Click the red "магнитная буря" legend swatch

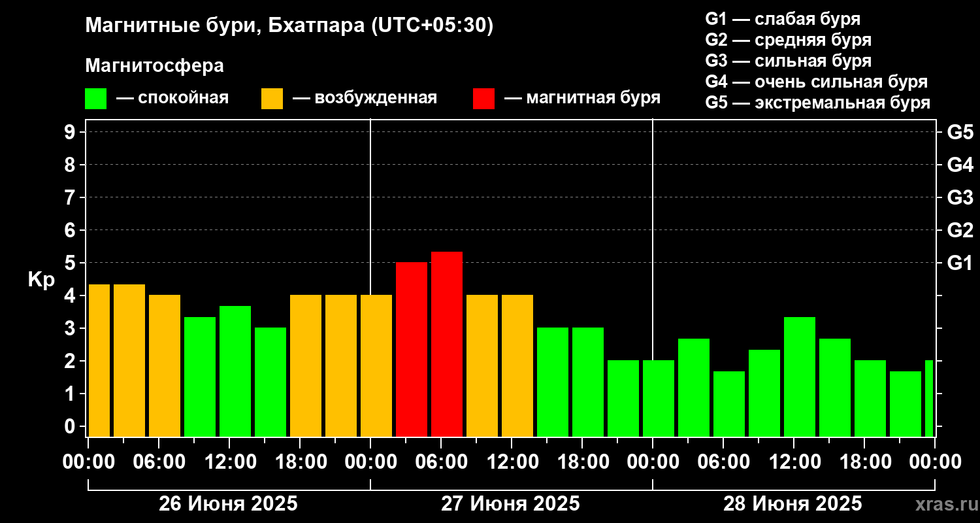tap(483, 99)
